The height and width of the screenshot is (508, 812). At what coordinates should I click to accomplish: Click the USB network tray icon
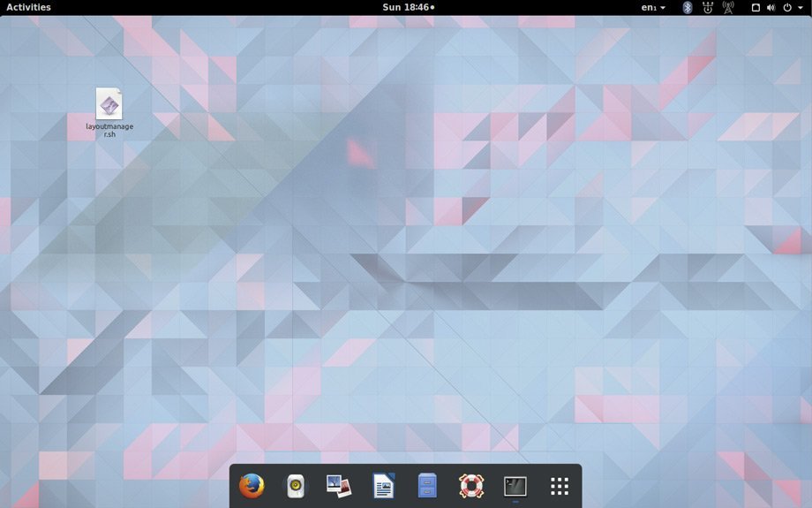(x=708, y=7)
